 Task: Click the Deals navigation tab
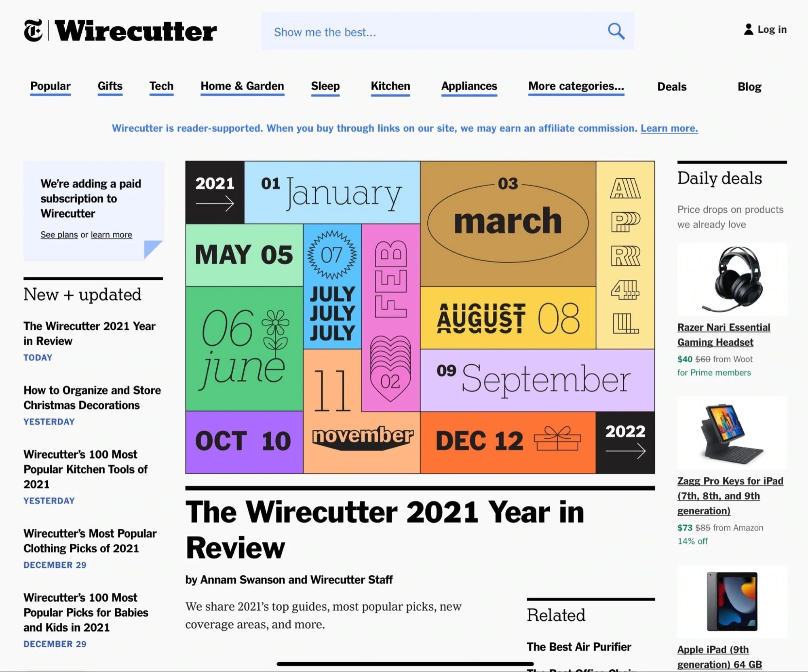tap(672, 86)
